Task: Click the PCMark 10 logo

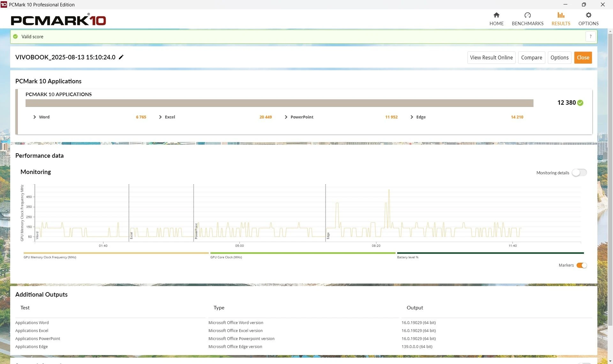Action: pos(58,20)
